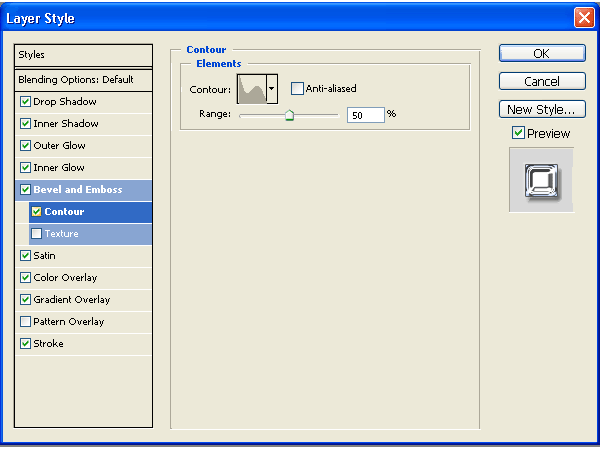
Task: Close the Layer Style dialog
Action: (x=583, y=18)
